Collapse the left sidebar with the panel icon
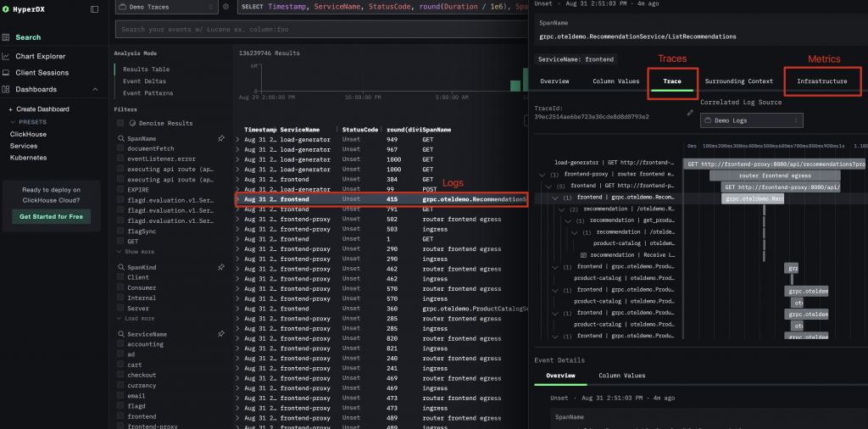 (x=95, y=9)
